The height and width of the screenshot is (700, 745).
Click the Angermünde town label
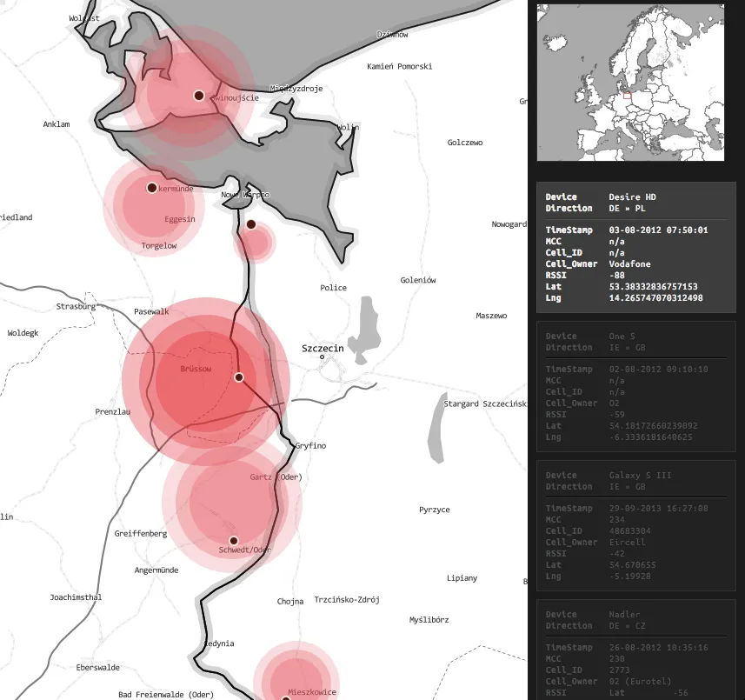(x=156, y=570)
